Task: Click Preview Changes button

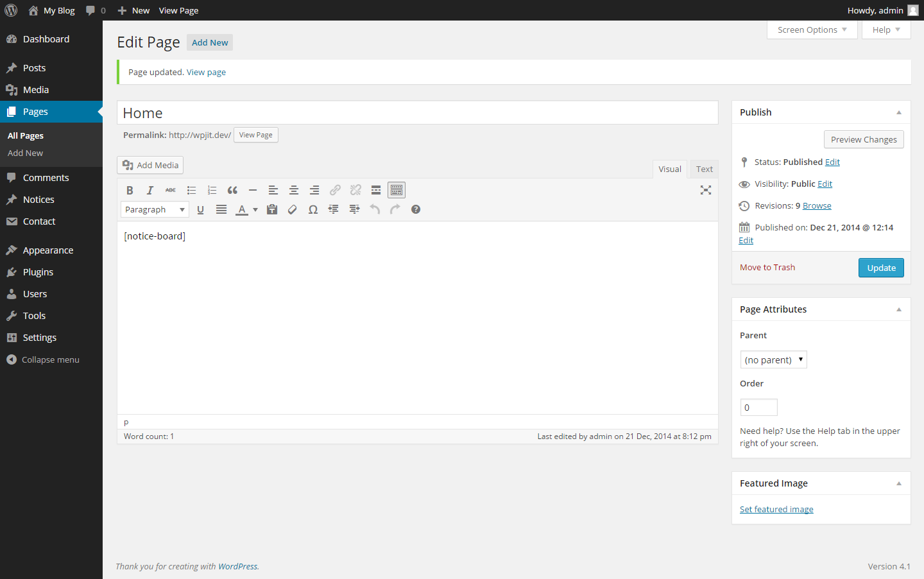Action: tap(864, 139)
